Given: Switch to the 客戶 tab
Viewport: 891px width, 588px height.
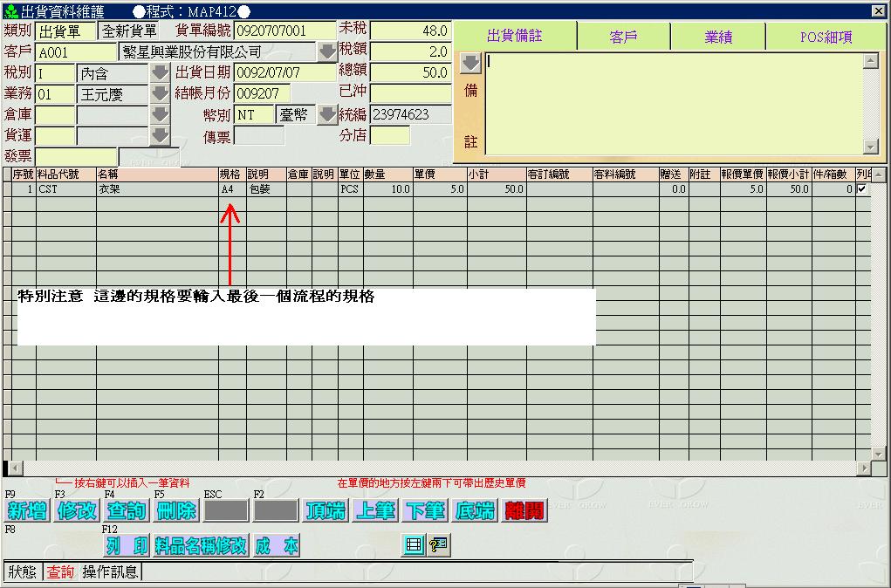Looking at the screenshot, I should click(623, 37).
